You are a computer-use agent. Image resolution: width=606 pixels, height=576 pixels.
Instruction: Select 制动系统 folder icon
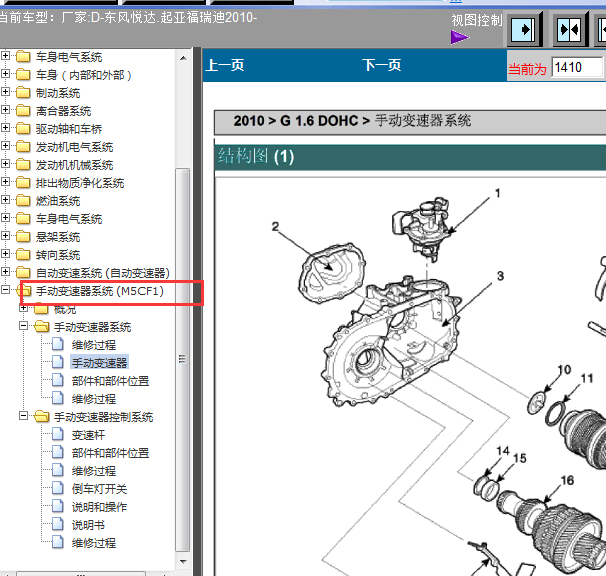(23, 93)
